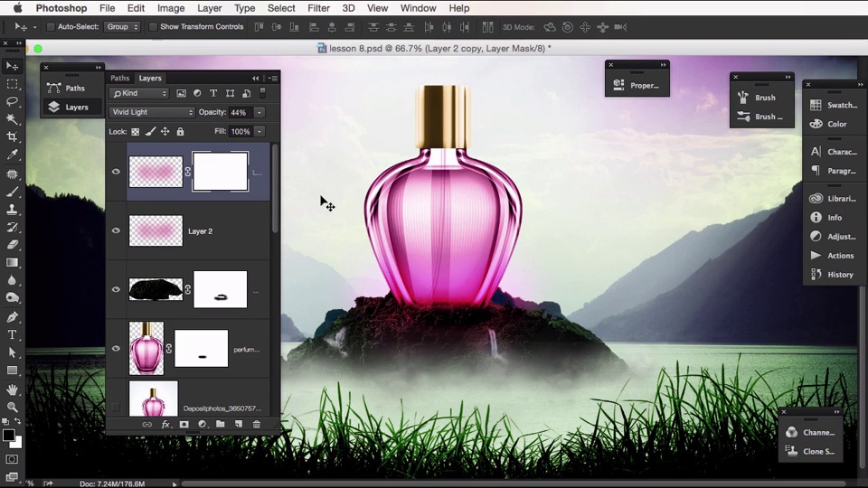Enable the Auto-Select checkbox
This screenshot has height=488, width=868.
[51, 27]
